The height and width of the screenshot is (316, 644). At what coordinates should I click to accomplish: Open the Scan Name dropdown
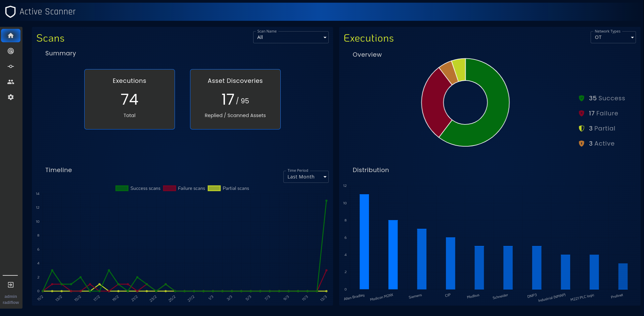[x=291, y=37]
